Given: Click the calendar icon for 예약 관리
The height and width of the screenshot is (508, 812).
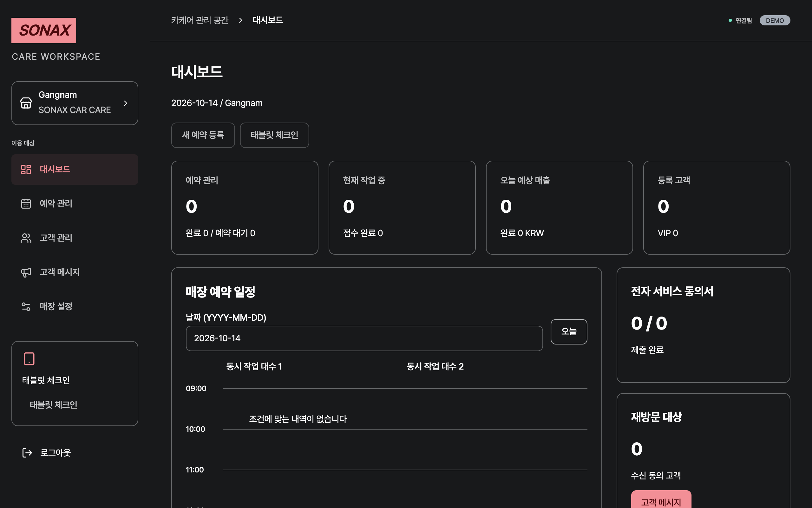Looking at the screenshot, I should [x=26, y=204].
